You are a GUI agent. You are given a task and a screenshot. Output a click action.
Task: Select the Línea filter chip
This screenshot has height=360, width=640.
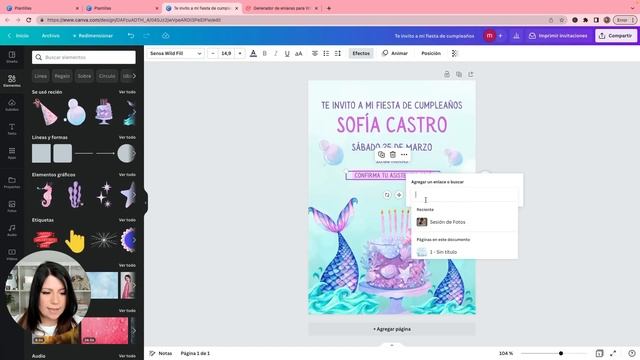[40, 76]
